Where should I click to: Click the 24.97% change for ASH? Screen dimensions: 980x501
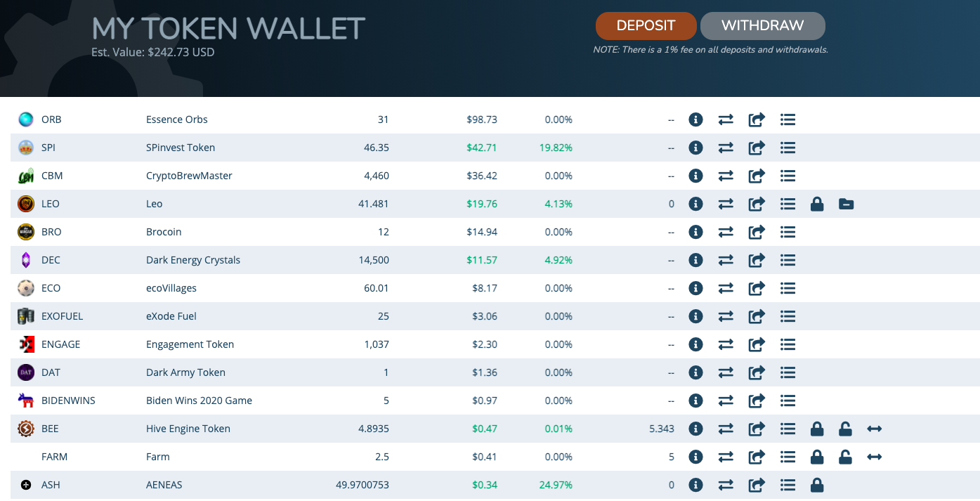point(556,485)
